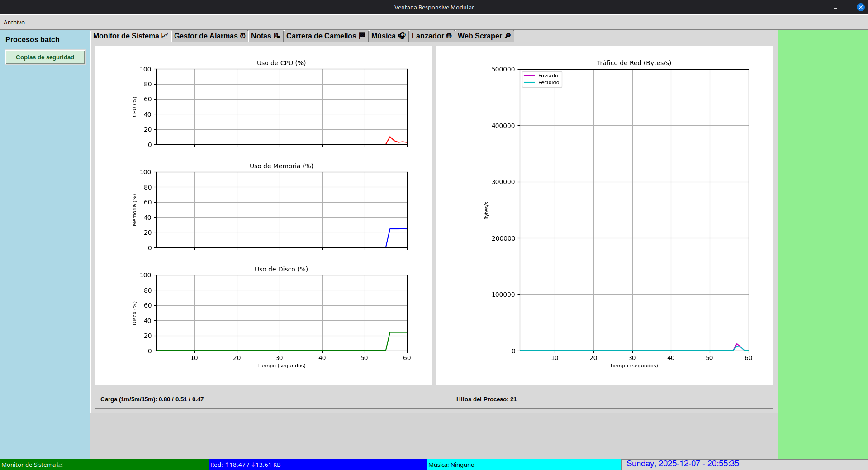The height and width of the screenshot is (470, 868).
Task: Open the Gestor de Alarmas tab
Action: [x=209, y=36]
